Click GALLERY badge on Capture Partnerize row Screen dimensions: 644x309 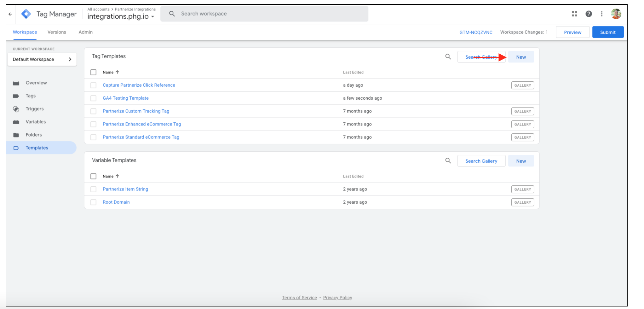tap(523, 85)
